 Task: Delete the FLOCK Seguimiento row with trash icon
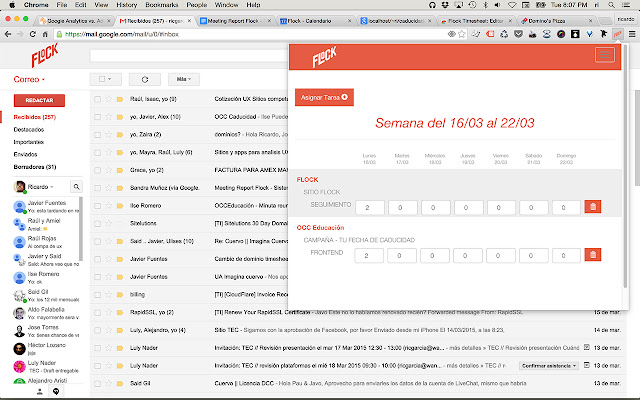pyautogui.click(x=593, y=207)
